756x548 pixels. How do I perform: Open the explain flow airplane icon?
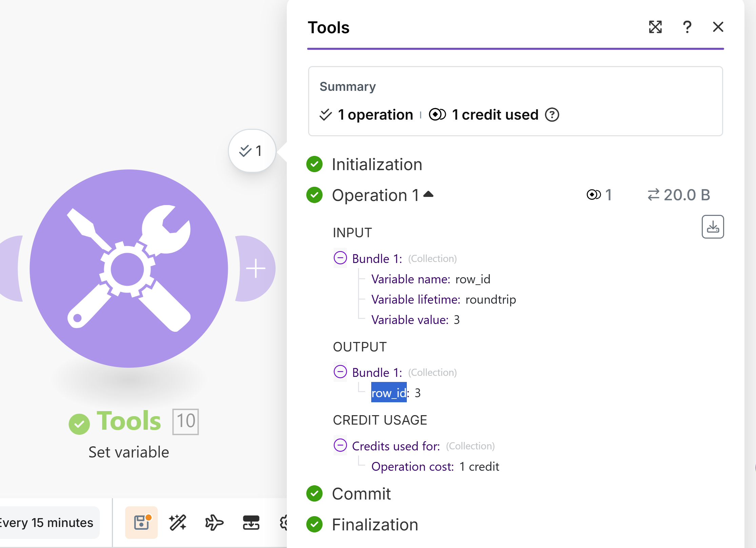[214, 522]
